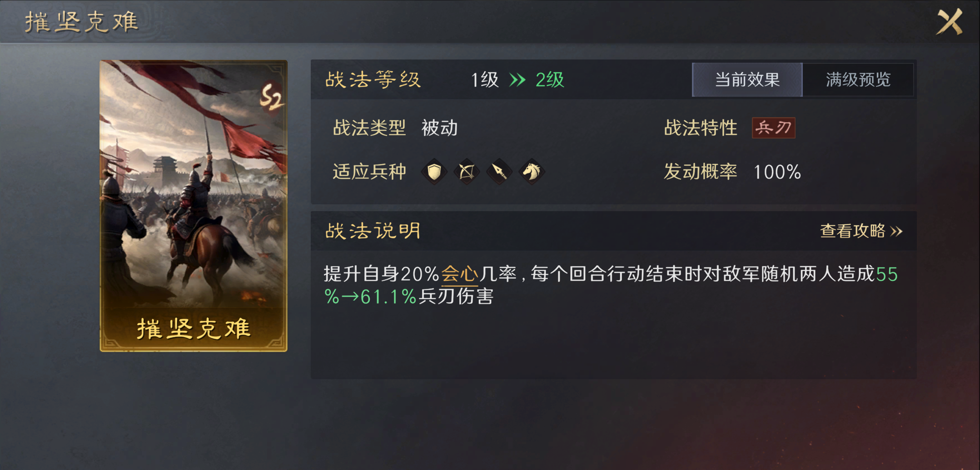Close the 摧坚克难 skill panel

(950, 21)
